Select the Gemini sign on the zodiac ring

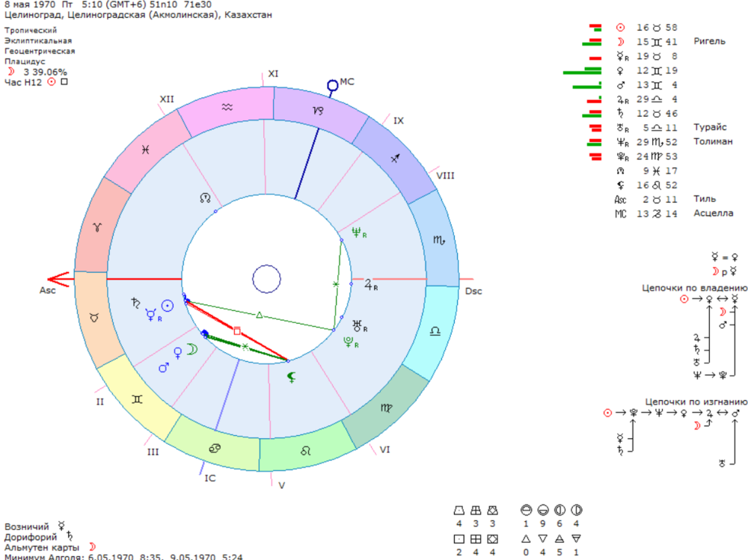pyautogui.click(x=137, y=399)
